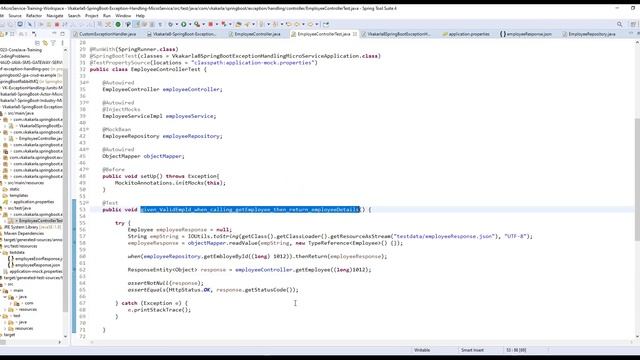This screenshot has height=360, width=640.
Task: Close the EmployeeControllerTest.java tab
Action: (355, 34)
